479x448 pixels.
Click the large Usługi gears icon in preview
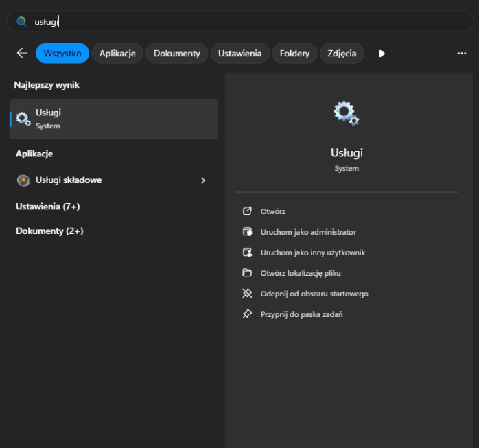(x=346, y=113)
